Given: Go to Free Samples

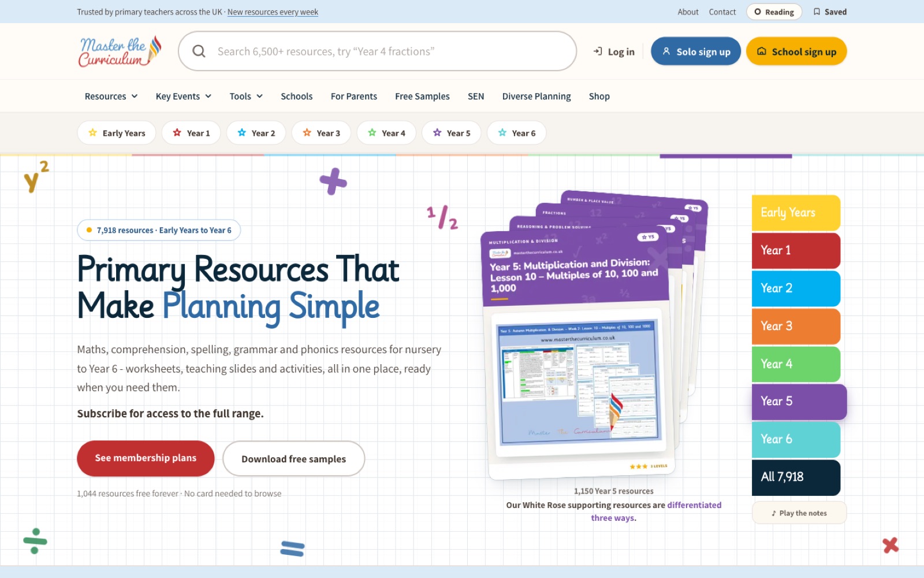Looking at the screenshot, I should click(422, 97).
